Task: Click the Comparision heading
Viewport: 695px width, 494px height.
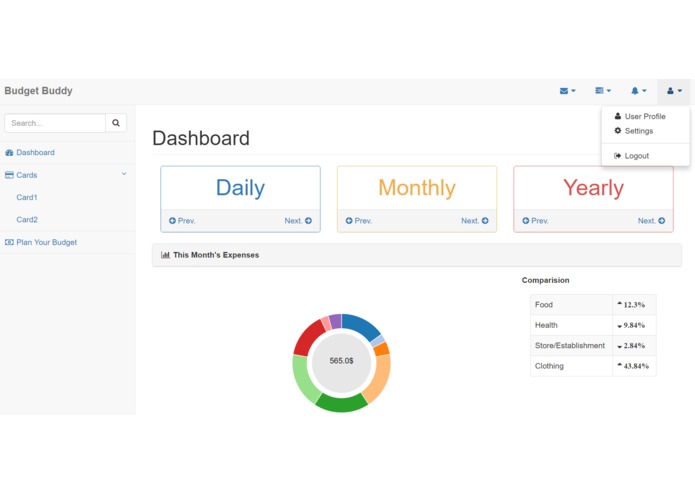Action: pos(545,280)
